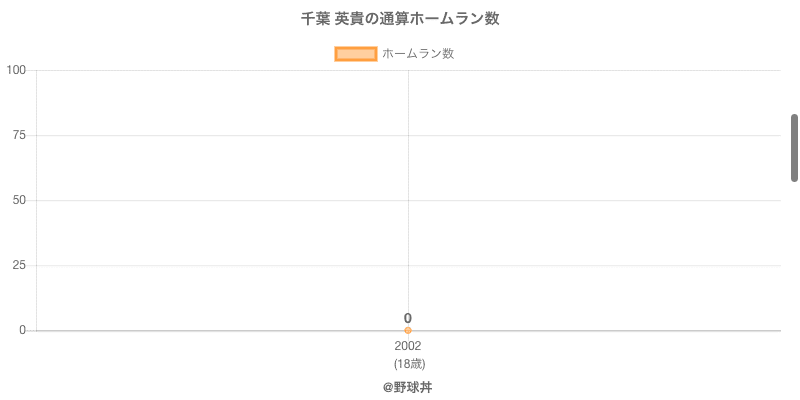Screen dimensions: 800x400
Task: Click the bold "0" data value label
Action: pos(408,318)
